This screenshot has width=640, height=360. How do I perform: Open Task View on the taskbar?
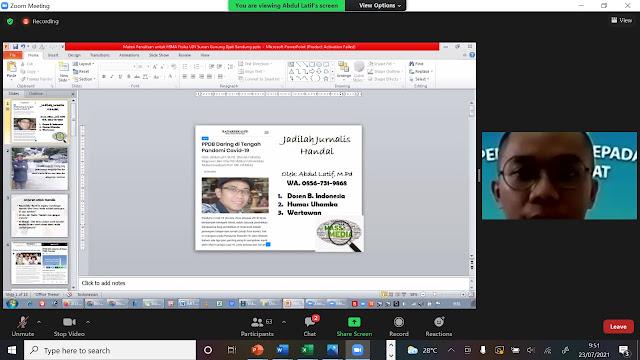pyautogui.click(x=232, y=350)
